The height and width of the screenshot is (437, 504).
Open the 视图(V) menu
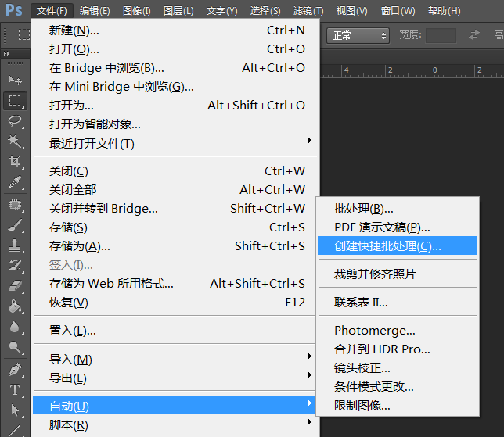point(351,11)
